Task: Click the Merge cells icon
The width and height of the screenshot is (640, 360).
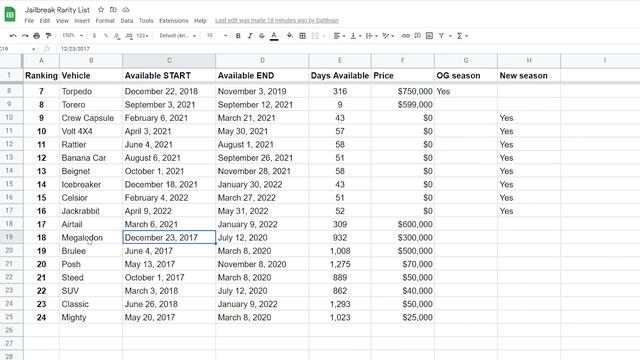Action: click(x=315, y=36)
